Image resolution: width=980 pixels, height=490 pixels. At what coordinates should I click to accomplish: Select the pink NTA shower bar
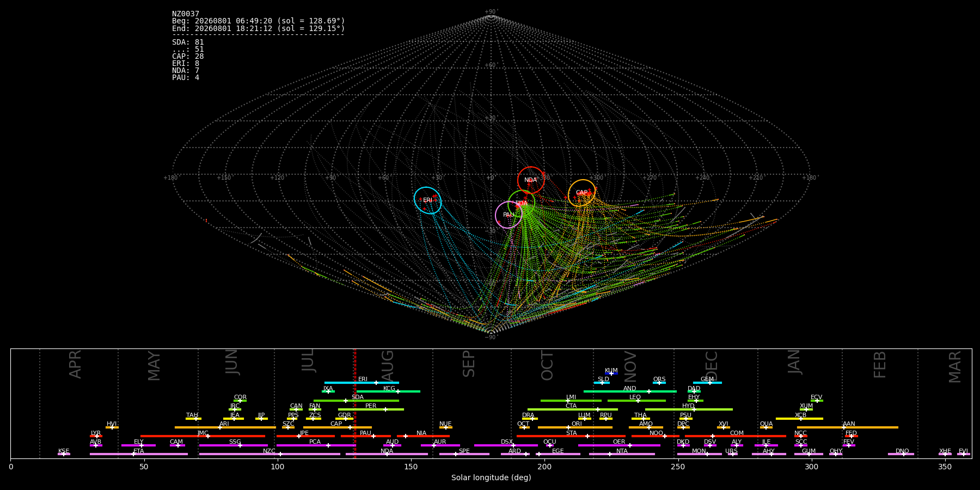(622, 454)
